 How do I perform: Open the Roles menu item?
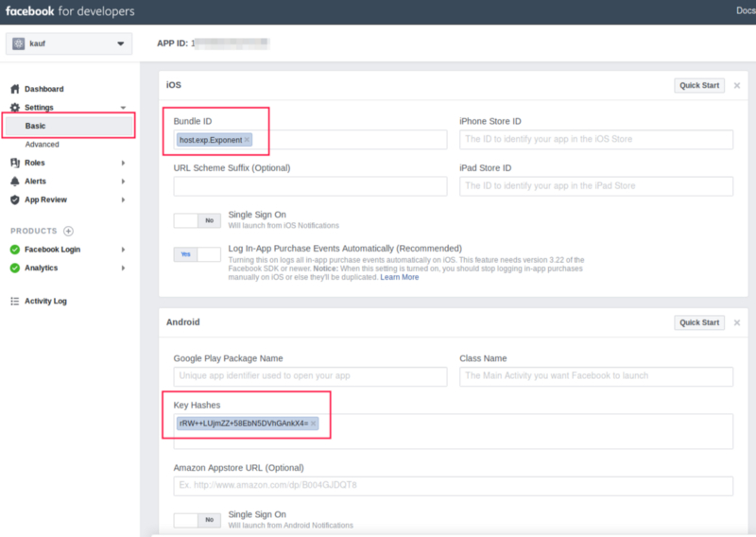point(35,163)
